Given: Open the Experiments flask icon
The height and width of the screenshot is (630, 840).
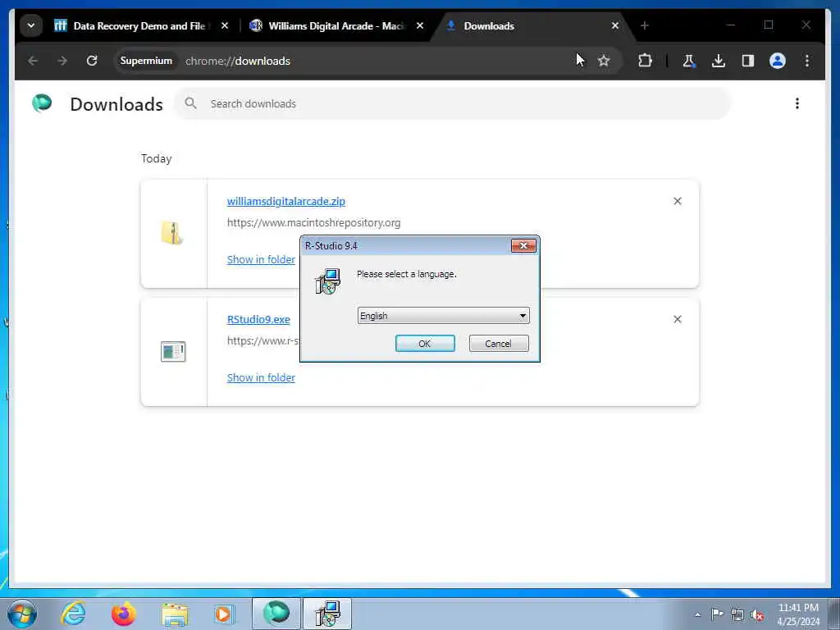Looking at the screenshot, I should [x=689, y=61].
